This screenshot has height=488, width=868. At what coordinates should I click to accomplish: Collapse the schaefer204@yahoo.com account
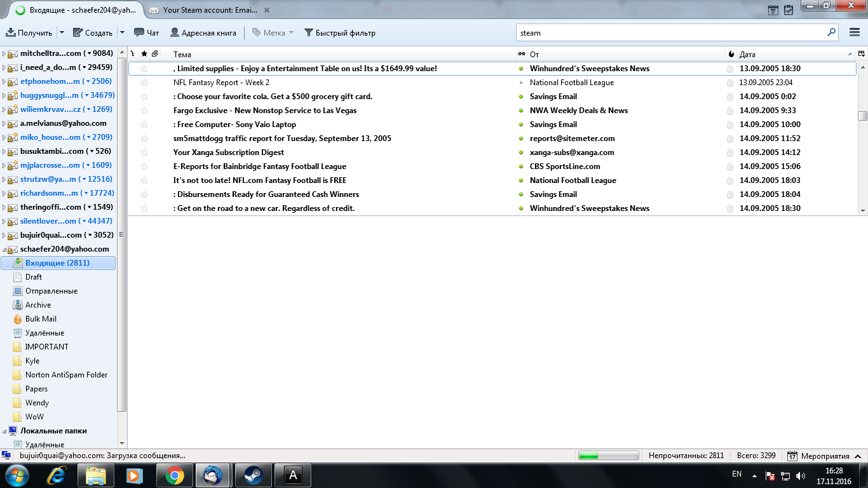pos(4,249)
